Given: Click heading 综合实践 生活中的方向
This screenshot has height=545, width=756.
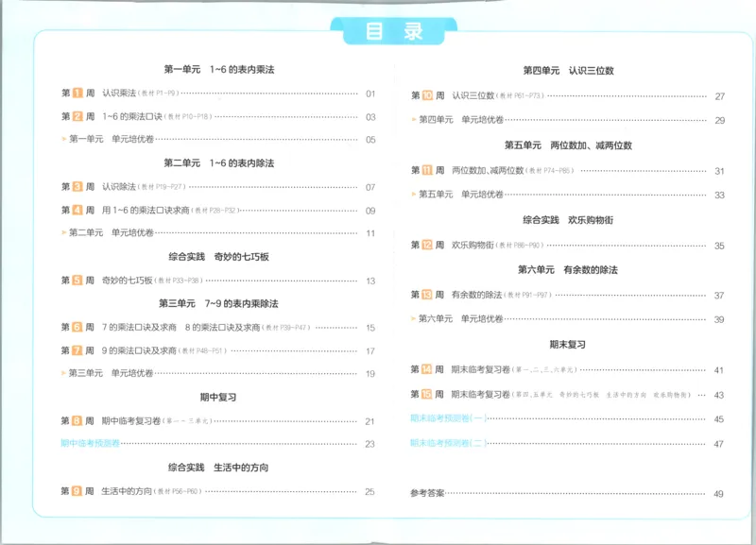Looking at the screenshot, I should [x=218, y=468].
